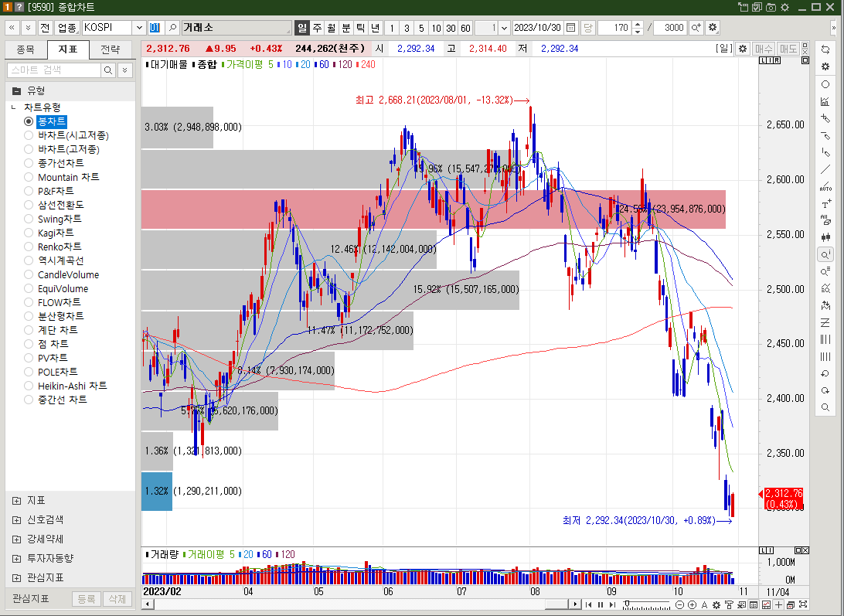Click the 업종 button
844x616 pixels.
tap(67, 28)
